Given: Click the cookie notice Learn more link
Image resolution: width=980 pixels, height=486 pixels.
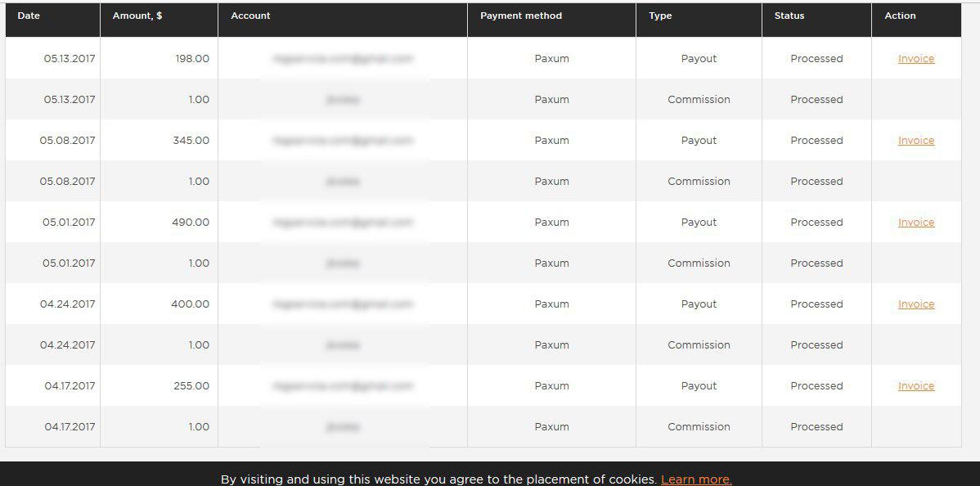Looking at the screenshot, I should tap(696, 479).
